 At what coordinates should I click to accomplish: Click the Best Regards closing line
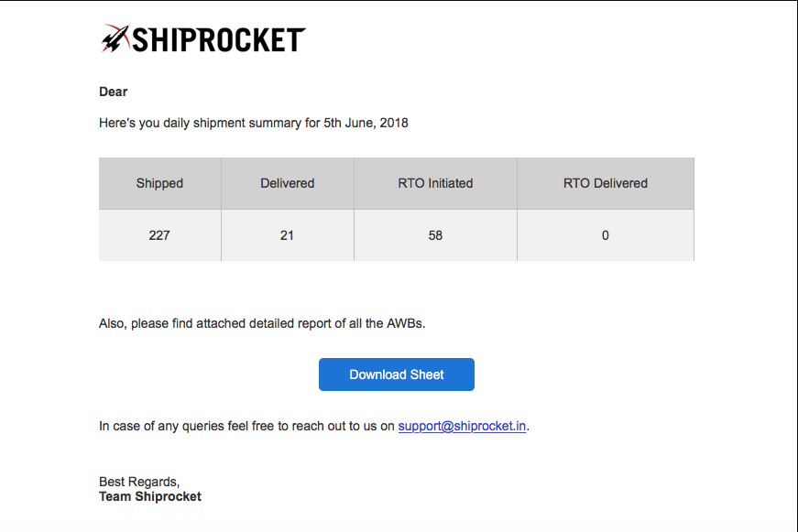tap(139, 482)
